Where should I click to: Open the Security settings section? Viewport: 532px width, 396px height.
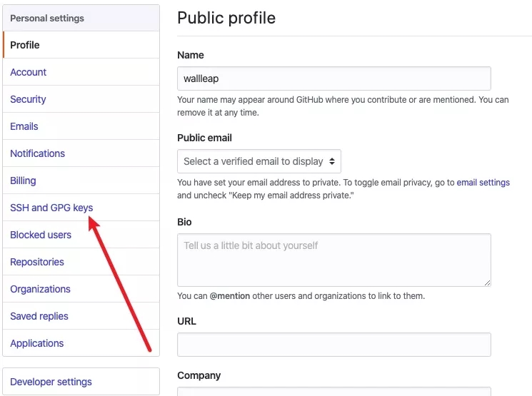pyautogui.click(x=28, y=99)
